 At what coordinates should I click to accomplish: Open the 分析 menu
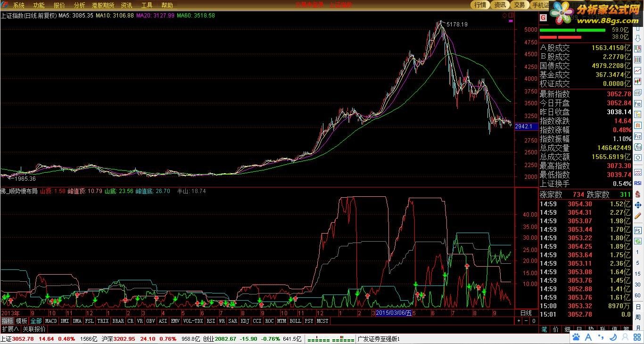pos(80,5)
